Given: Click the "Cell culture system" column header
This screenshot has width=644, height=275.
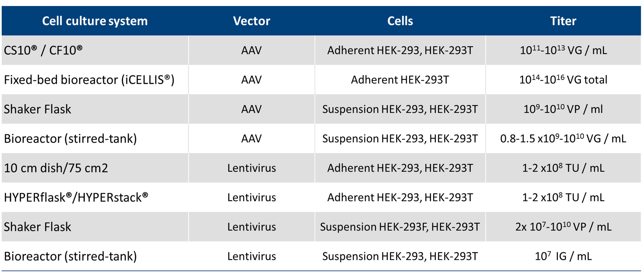Looking at the screenshot, I should pyautogui.click(x=95, y=21).
